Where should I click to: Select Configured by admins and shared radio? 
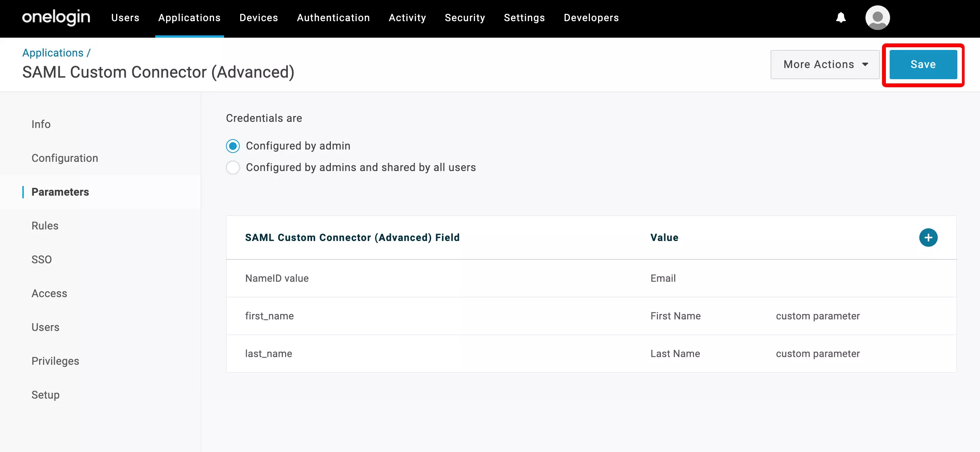[233, 168]
